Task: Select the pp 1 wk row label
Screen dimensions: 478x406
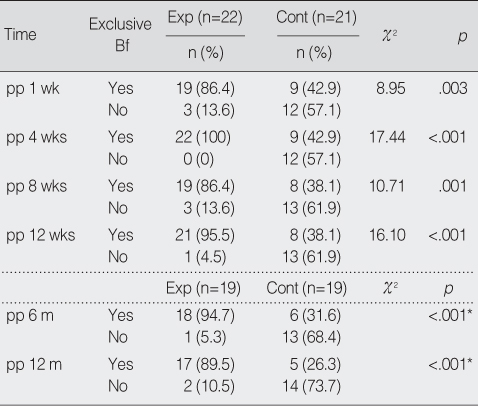Action: coord(33,89)
